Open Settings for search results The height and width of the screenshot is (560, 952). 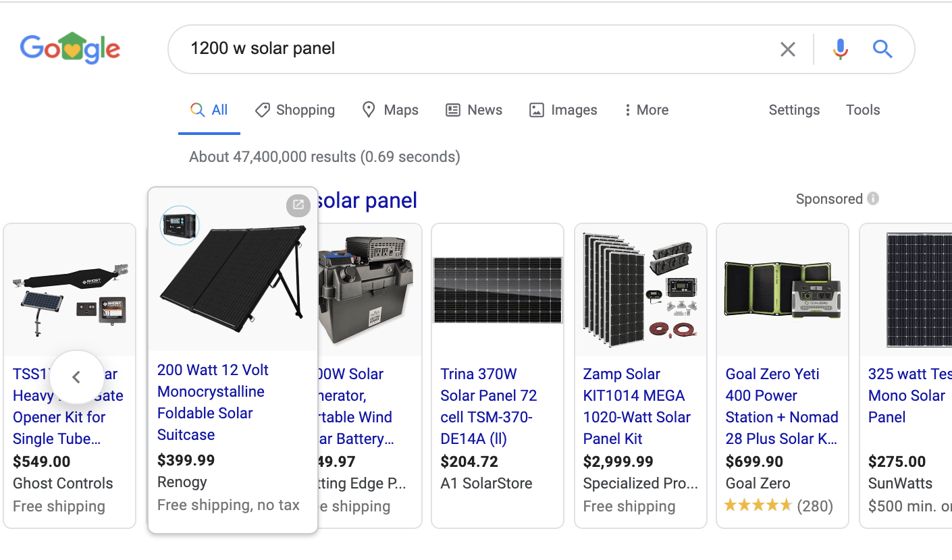coord(793,109)
